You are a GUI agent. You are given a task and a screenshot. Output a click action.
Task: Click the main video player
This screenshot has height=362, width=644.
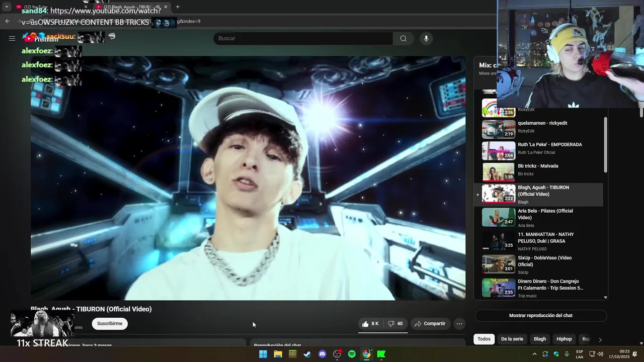[248, 178]
